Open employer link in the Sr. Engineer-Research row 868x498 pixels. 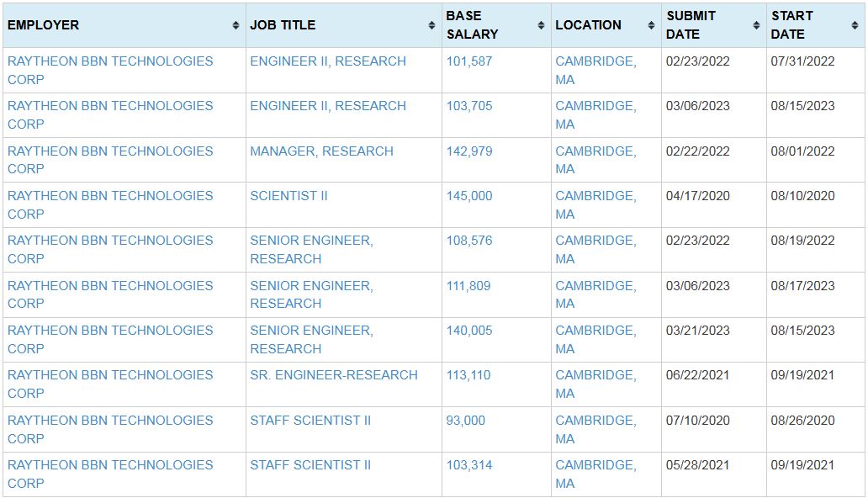(110, 384)
